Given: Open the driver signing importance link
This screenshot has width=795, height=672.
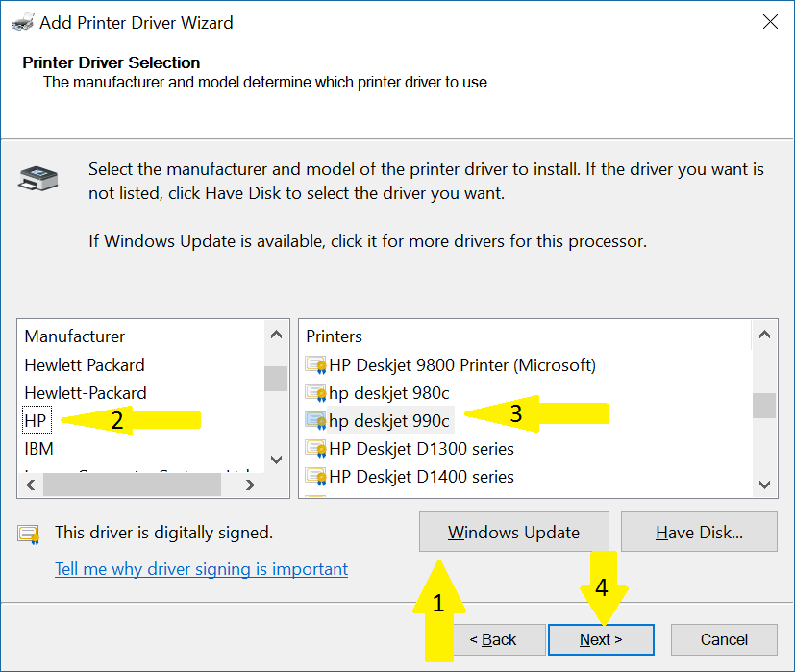Looking at the screenshot, I should coord(201,569).
